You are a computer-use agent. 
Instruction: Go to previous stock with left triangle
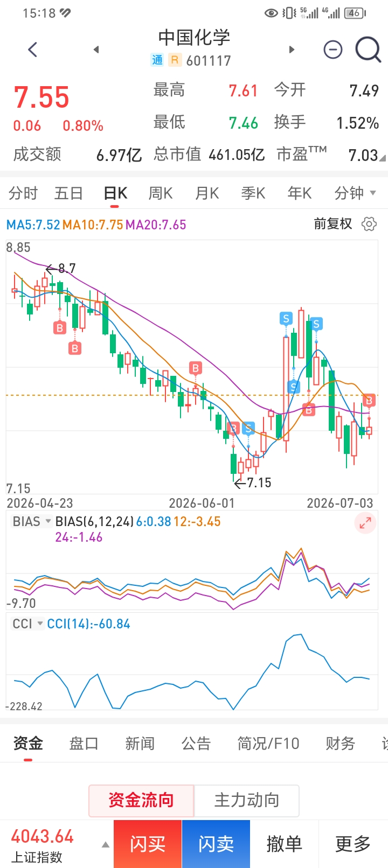coord(96,50)
